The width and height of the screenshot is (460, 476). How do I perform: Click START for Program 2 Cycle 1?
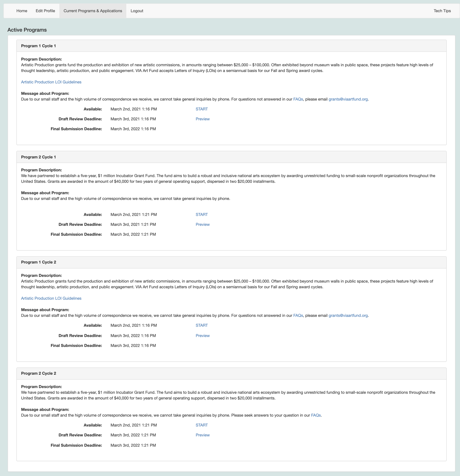(202, 215)
